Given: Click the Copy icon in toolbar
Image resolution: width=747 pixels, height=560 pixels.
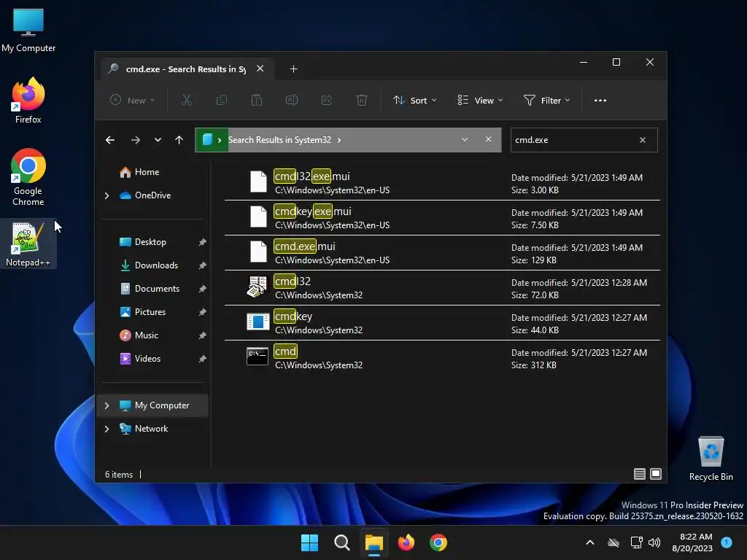Looking at the screenshot, I should coord(222,100).
